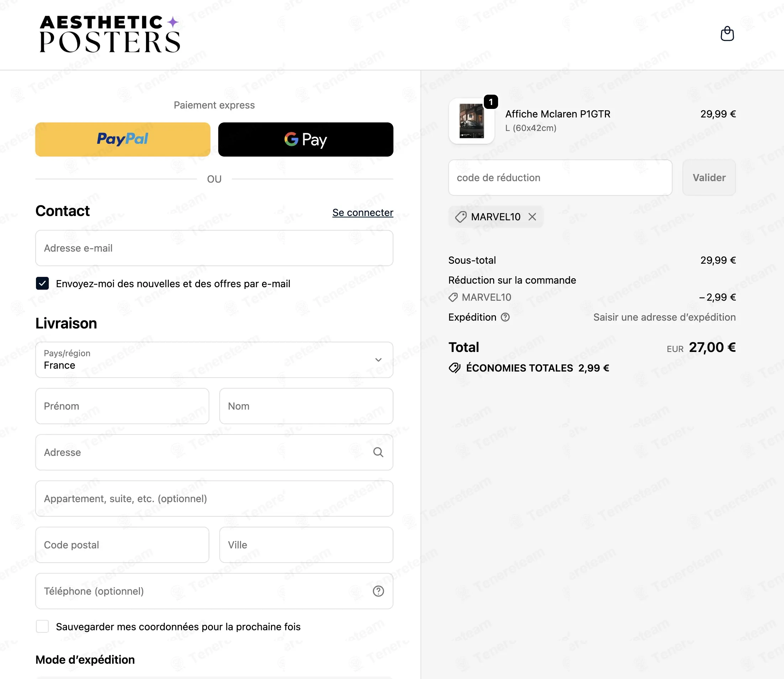The image size is (784, 679).
Task: Click into the Code postal field
Action: point(122,545)
